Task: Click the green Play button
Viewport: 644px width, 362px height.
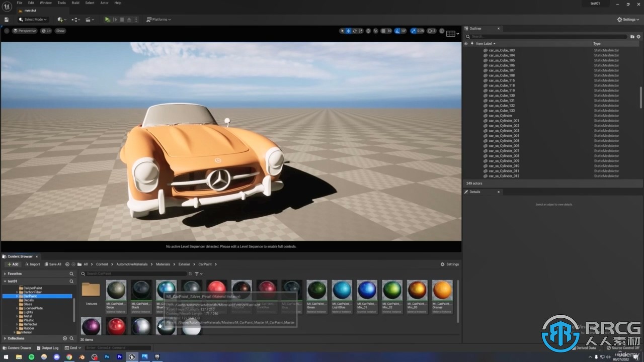Action: pyautogui.click(x=107, y=20)
